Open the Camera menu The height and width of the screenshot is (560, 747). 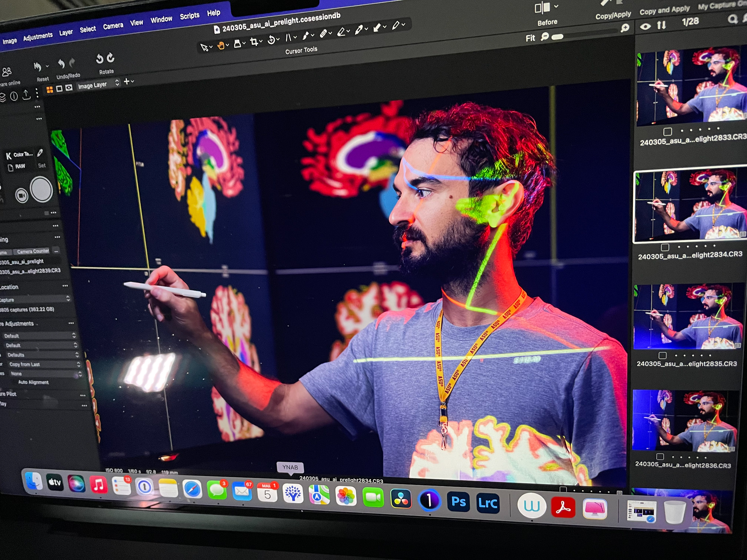click(x=113, y=26)
